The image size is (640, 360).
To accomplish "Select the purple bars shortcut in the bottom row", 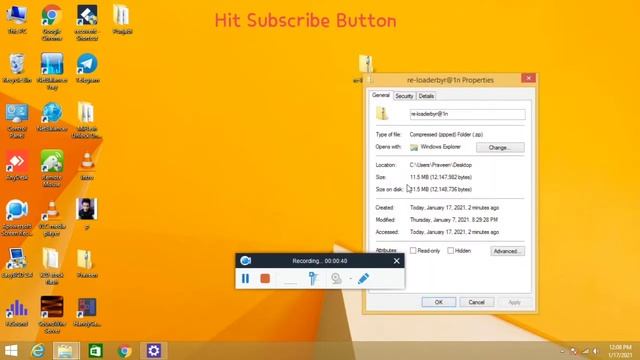I will (17, 312).
